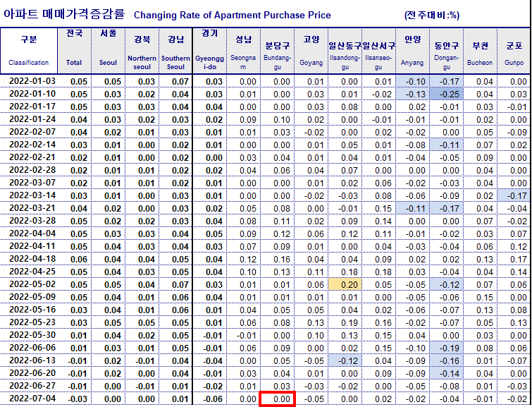Click the Korean title 아파트 매매가격증감률
Image resolution: width=532 pixels, height=407 pixels.
[64, 14]
